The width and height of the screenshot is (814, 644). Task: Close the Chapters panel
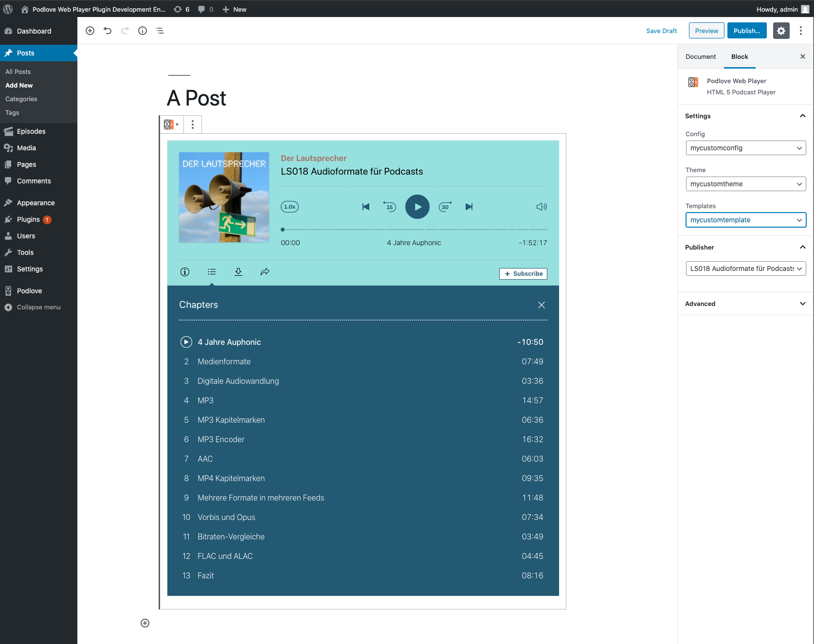pyautogui.click(x=542, y=305)
